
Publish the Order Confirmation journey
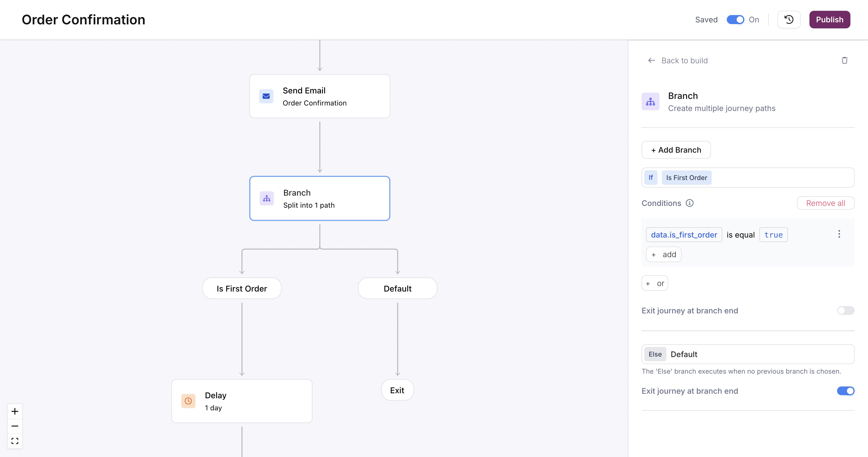(830, 20)
